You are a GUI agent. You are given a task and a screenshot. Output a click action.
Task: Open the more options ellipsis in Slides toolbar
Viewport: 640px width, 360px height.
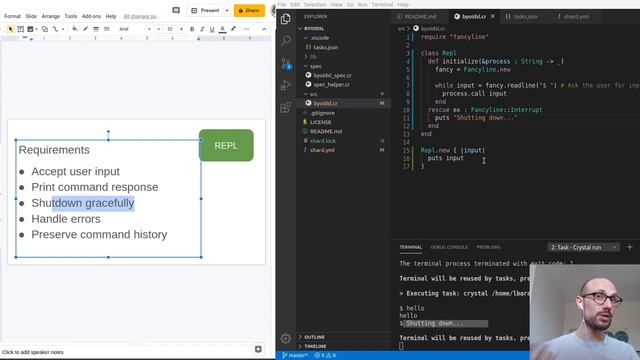pos(247,29)
